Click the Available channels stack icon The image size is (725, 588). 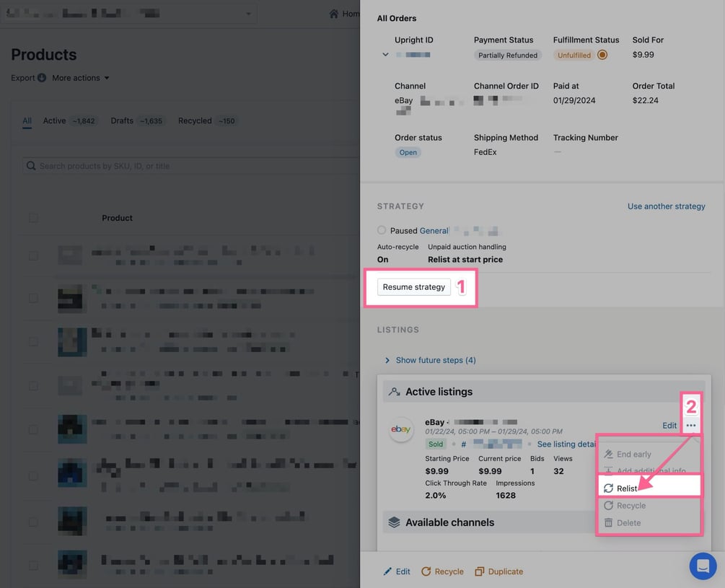pyautogui.click(x=394, y=522)
